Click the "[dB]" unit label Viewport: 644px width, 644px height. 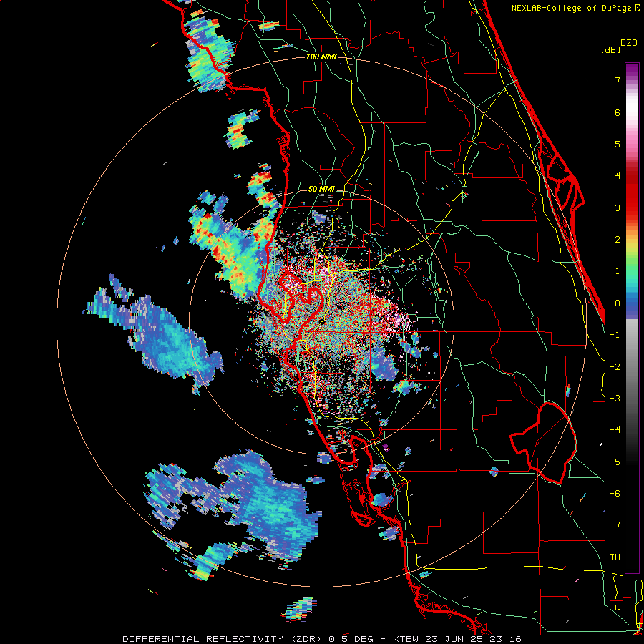click(611, 49)
